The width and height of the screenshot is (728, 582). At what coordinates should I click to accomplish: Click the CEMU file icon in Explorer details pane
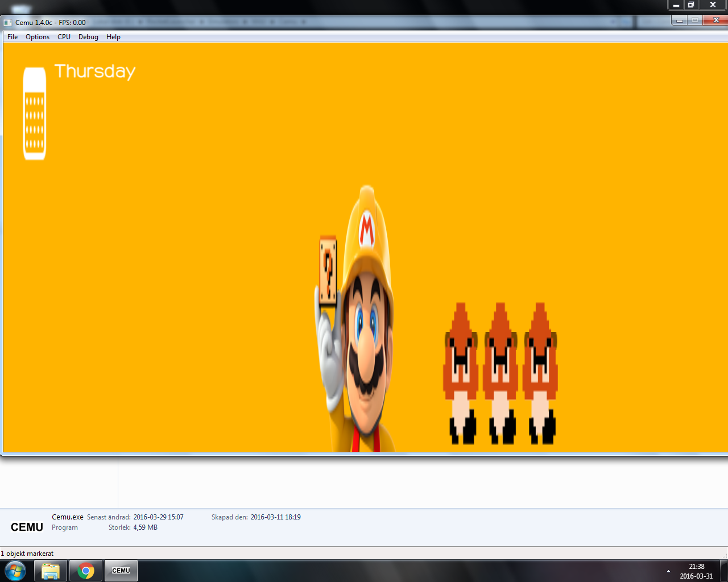27,527
